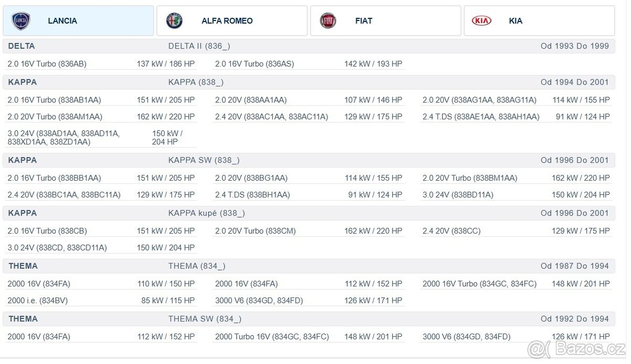Click the Alfa Romeo logo icon

coord(175,21)
